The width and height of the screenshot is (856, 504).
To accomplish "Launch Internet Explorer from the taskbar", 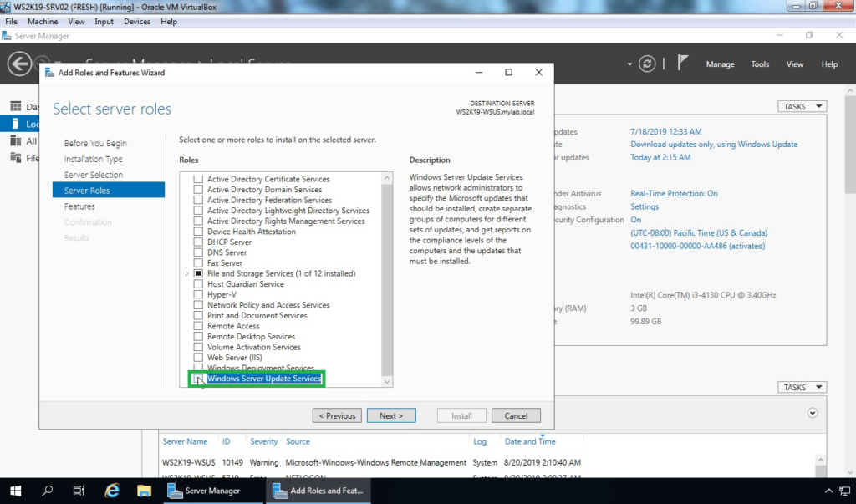I will (112, 491).
